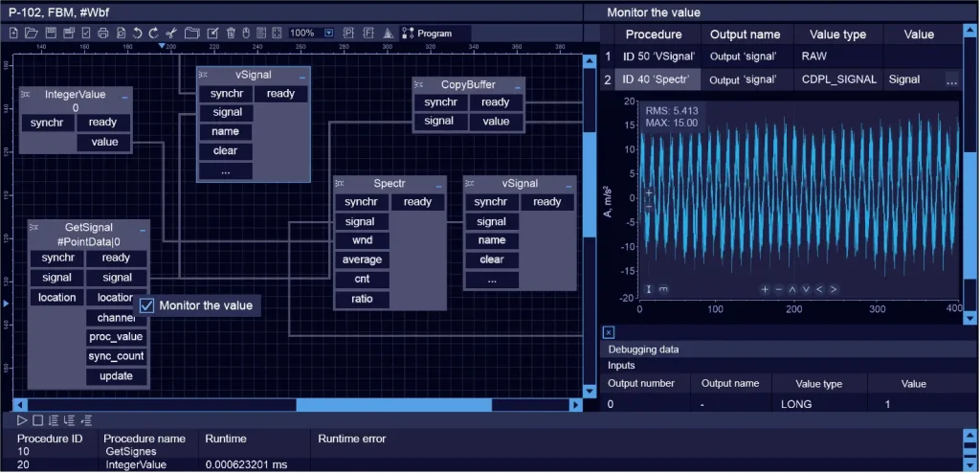Screen dimensions: 980x473
Task: Open the zoom percentage dropdown arrow
Action: tap(329, 34)
